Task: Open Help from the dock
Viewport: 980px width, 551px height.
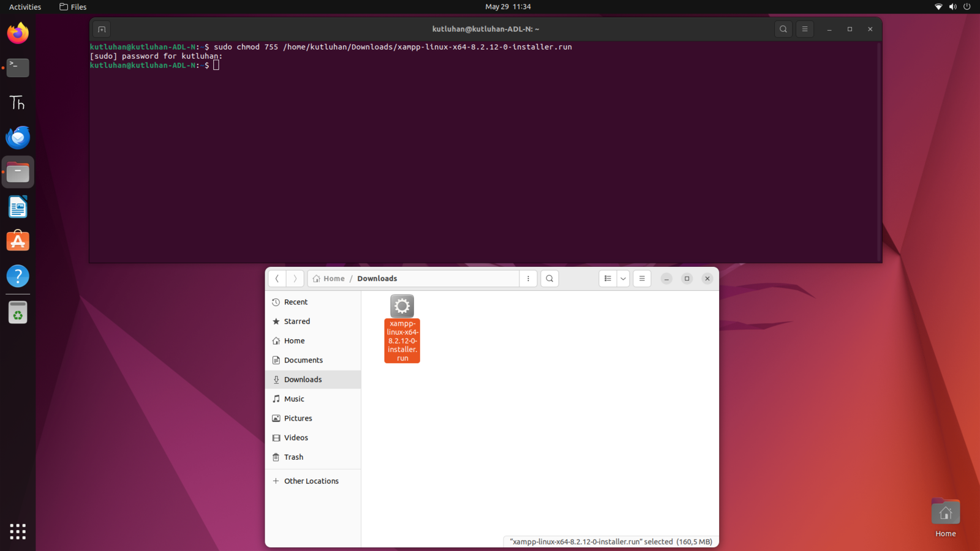Action: pos(18,276)
